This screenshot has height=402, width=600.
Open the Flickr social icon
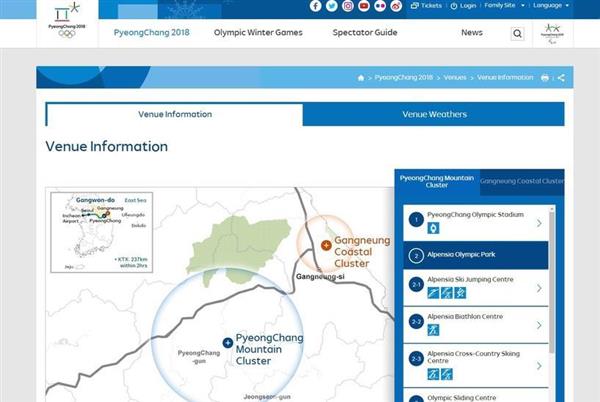tap(380, 6)
